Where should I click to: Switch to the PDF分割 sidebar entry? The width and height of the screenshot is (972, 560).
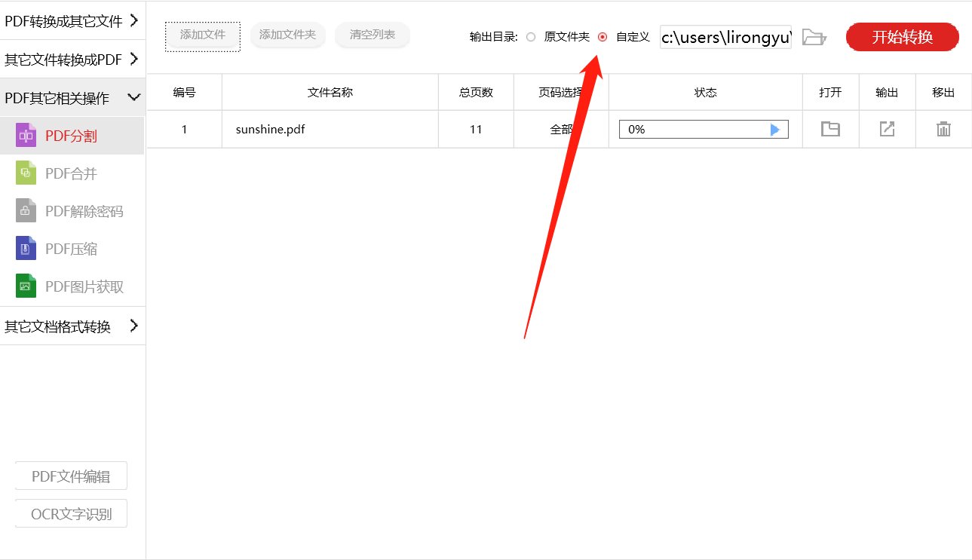tap(72, 136)
